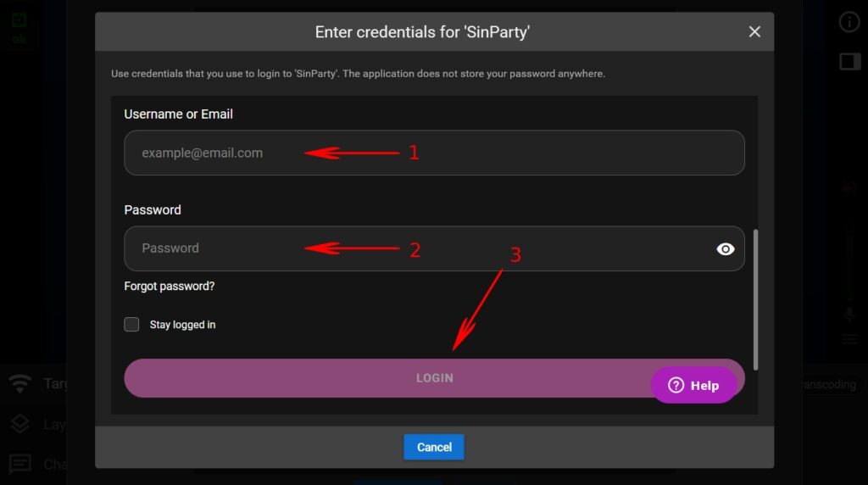868x485 pixels.
Task: Enable the Stay logged in checkbox
Action: (x=131, y=325)
